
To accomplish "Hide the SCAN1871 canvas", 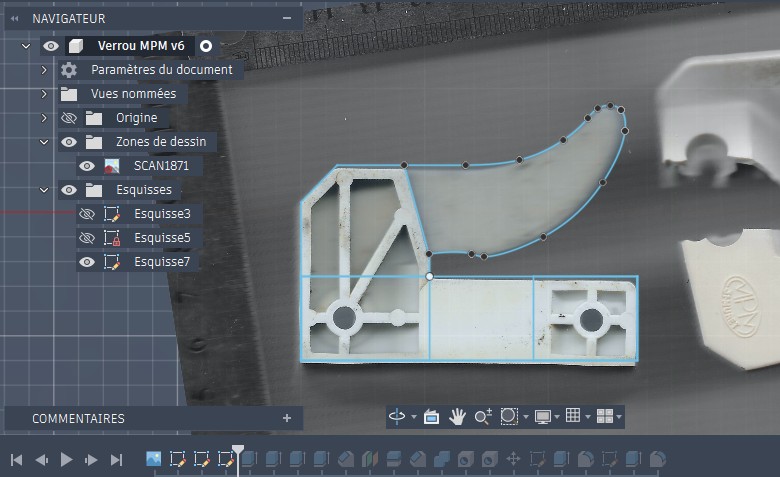I will pos(87,166).
